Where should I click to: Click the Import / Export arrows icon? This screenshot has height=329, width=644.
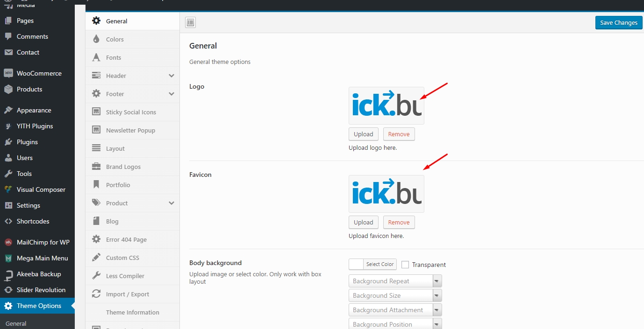(x=96, y=294)
